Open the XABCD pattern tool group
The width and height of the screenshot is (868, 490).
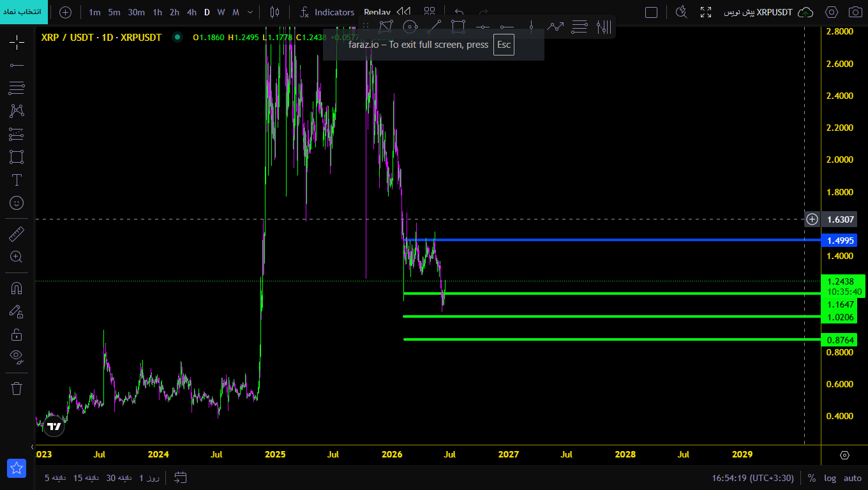pos(17,111)
